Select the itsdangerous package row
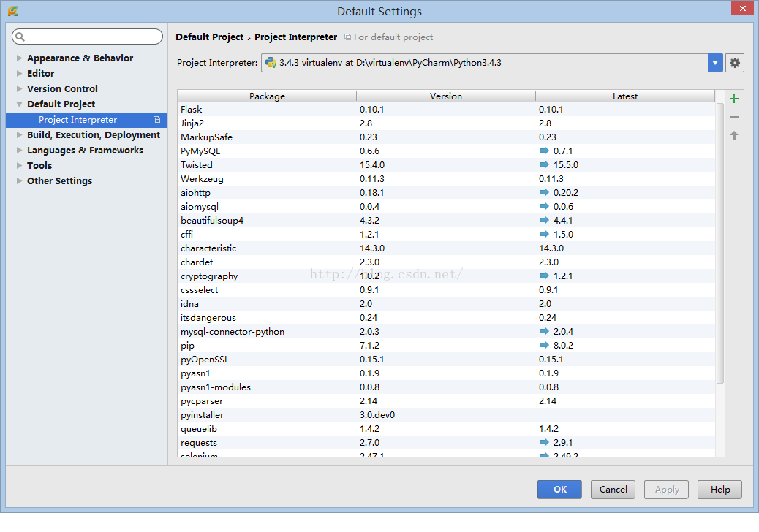The image size is (759, 532). point(446,318)
